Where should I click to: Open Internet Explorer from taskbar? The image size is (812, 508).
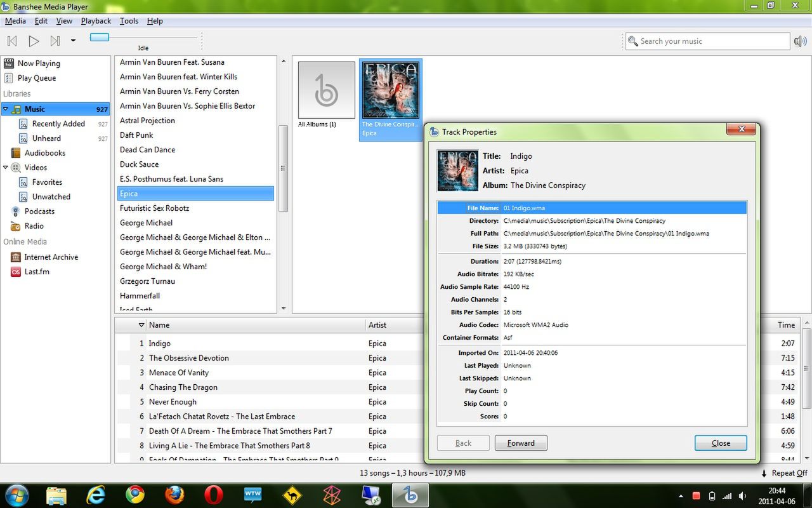[x=96, y=495]
